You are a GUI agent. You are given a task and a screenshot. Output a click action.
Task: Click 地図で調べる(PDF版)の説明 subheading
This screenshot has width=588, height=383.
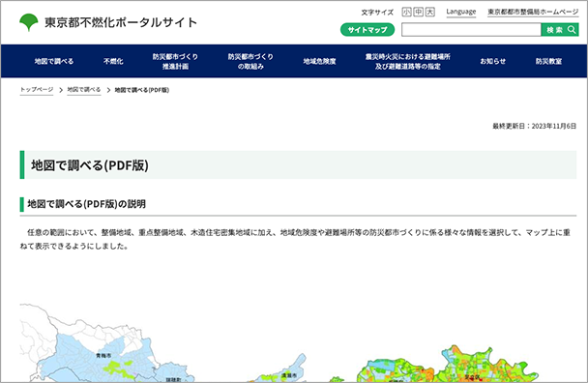(87, 204)
